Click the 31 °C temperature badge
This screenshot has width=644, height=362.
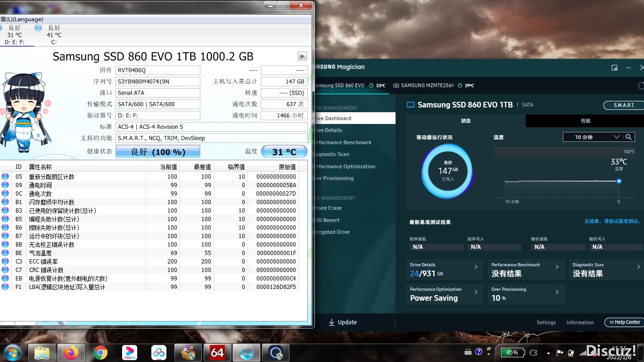(x=284, y=151)
